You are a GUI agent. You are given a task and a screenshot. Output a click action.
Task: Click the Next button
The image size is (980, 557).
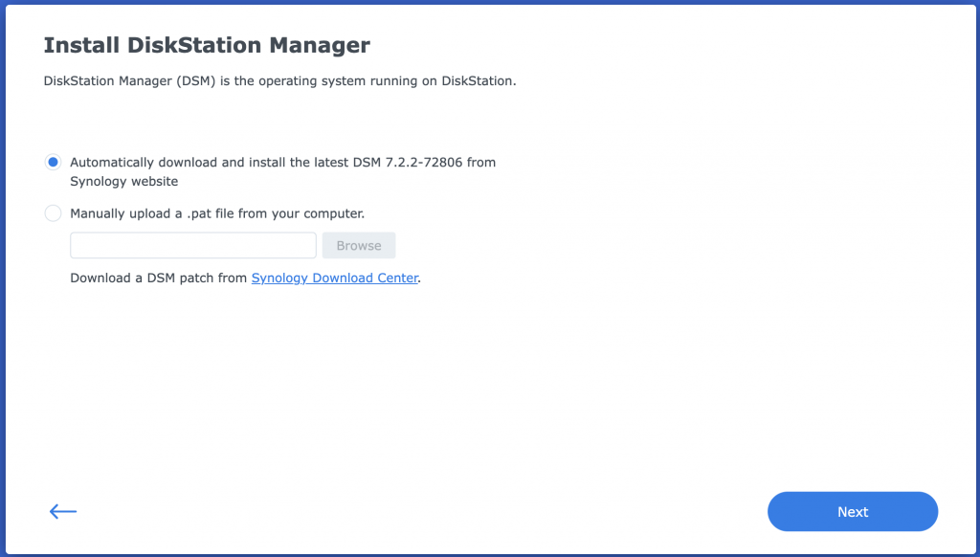[x=852, y=511]
